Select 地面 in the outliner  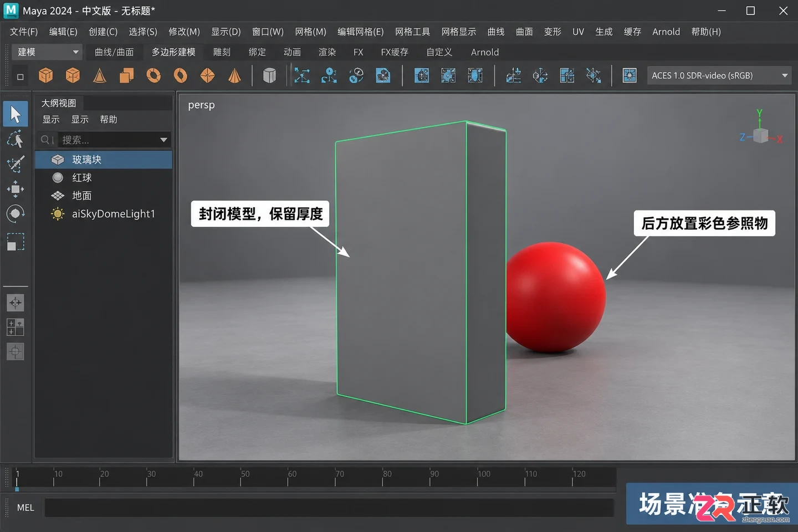pos(104,196)
